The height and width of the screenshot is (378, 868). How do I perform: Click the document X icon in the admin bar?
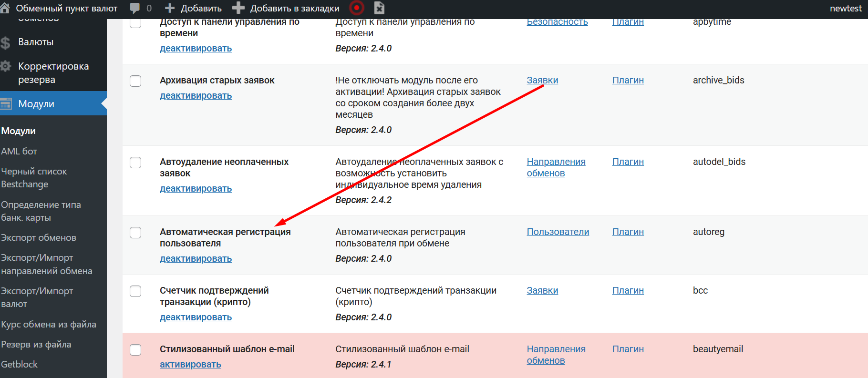click(379, 8)
